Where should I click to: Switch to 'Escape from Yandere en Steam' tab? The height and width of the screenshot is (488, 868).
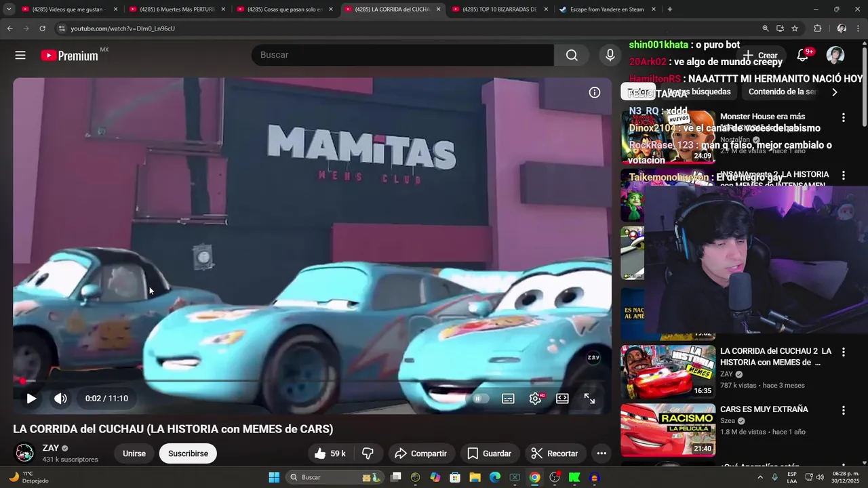click(x=607, y=9)
